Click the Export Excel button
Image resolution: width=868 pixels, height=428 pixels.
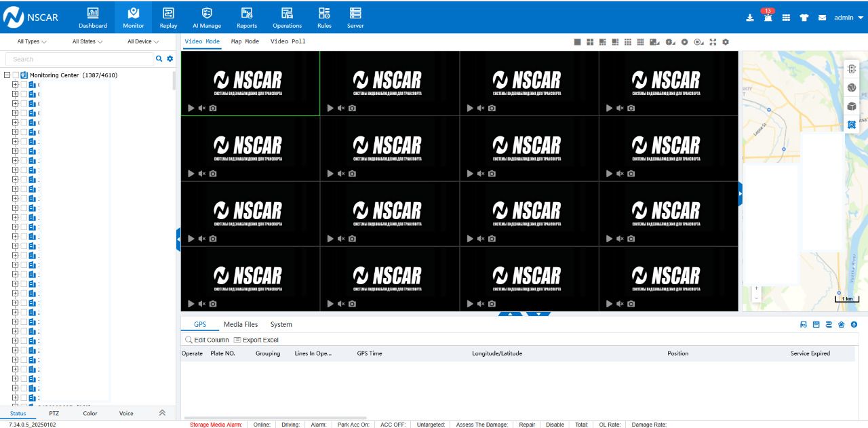256,340
